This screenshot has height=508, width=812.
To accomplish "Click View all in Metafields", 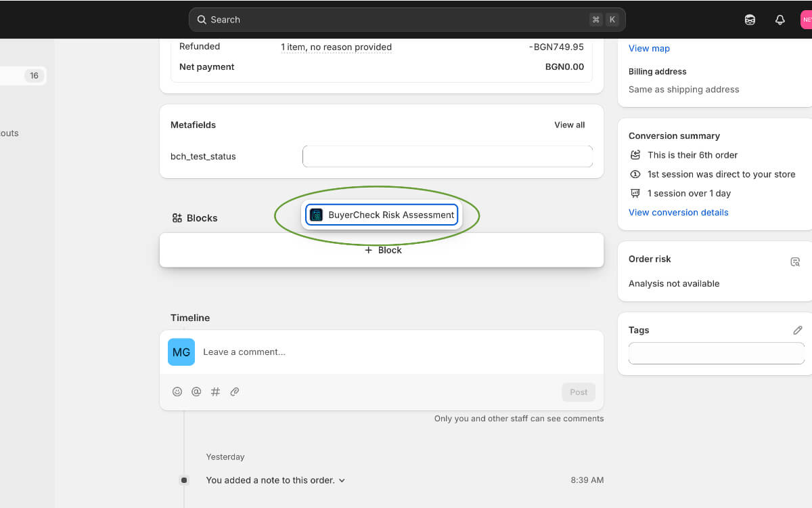I will tap(569, 125).
